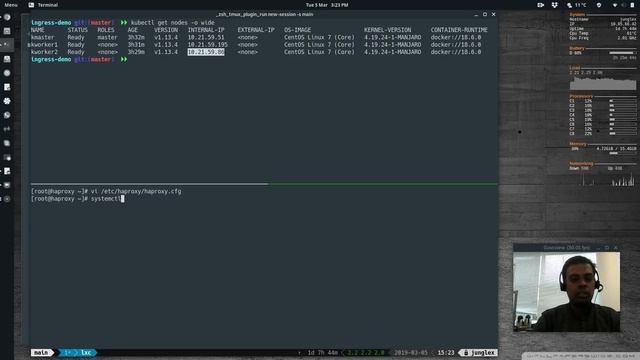Click the kmaster node name

(x=42, y=37)
